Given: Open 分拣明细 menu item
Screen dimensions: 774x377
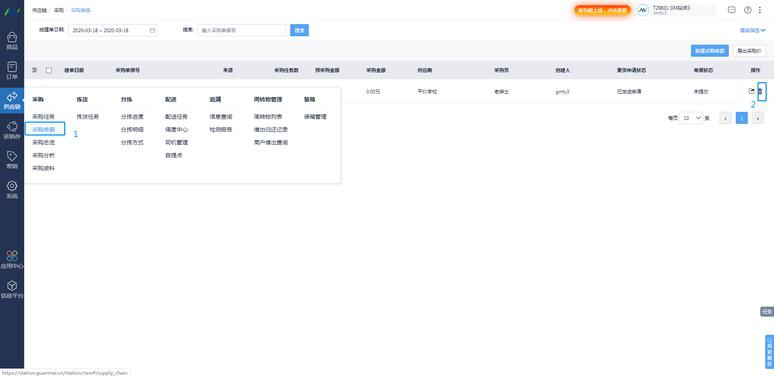Looking at the screenshot, I should 132,129.
